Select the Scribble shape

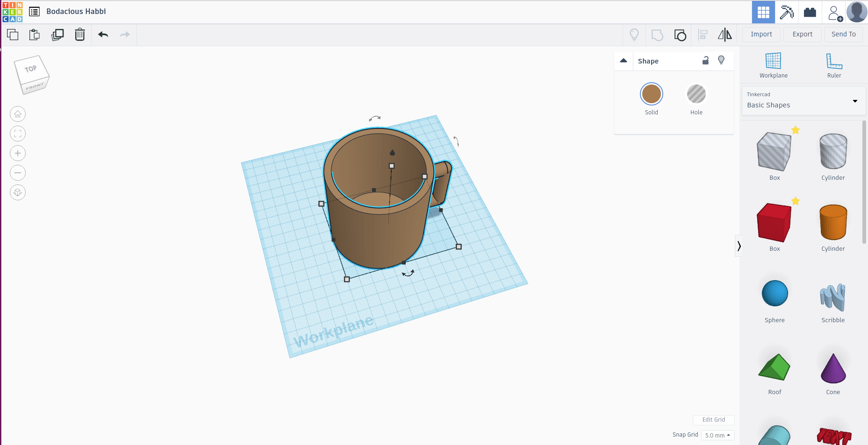833,297
